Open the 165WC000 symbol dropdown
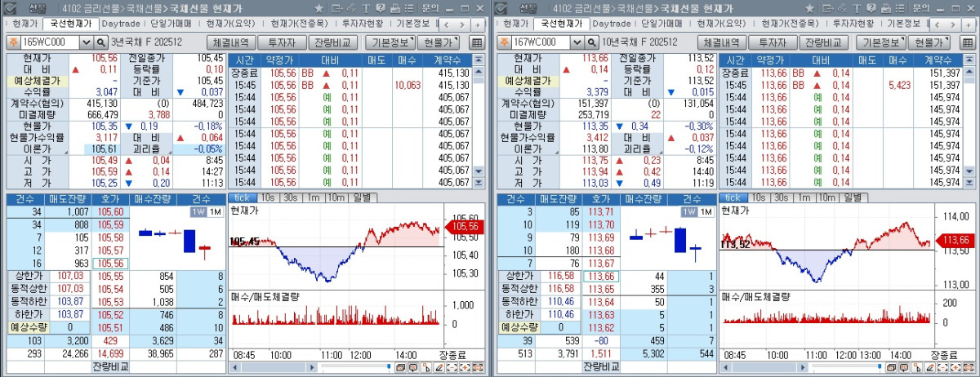Viewport: 980px width, 377px height. click(86, 42)
